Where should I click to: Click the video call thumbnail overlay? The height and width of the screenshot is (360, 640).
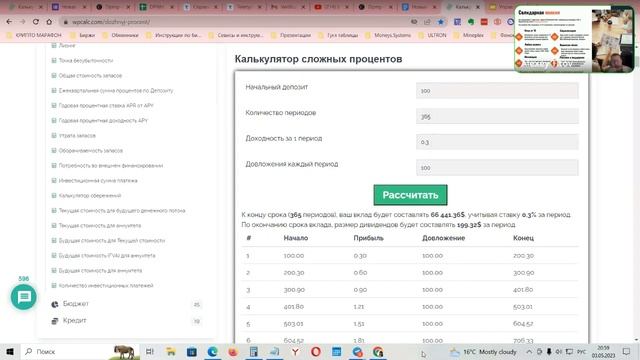[x=574, y=39]
